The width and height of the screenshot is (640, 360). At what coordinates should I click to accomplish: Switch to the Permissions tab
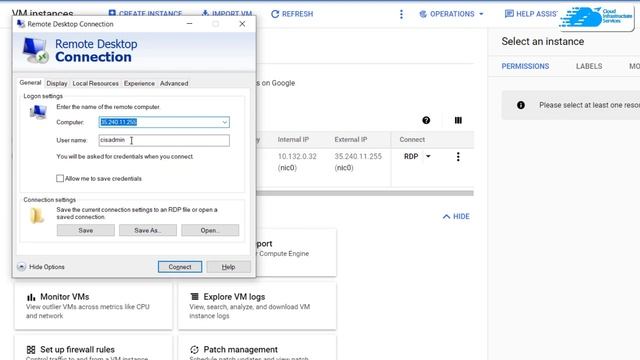pos(525,66)
